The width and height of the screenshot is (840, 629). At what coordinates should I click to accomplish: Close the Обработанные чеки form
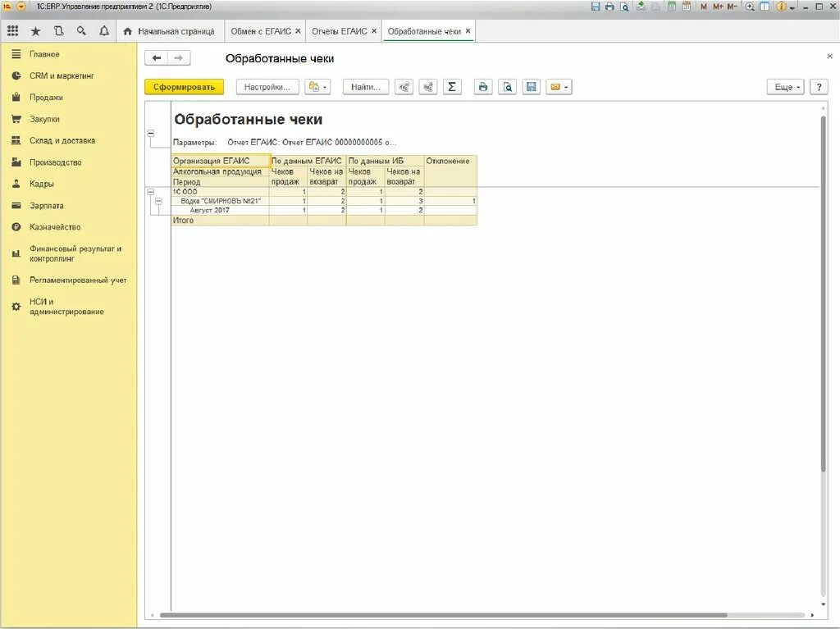click(x=829, y=57)
